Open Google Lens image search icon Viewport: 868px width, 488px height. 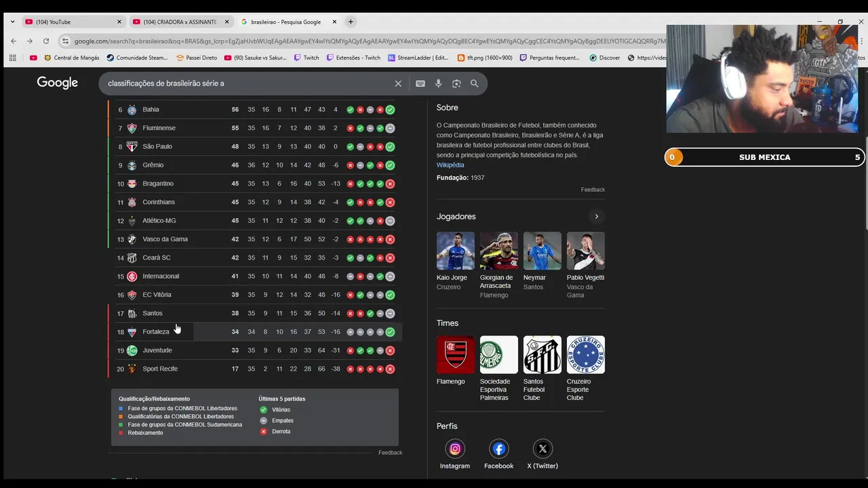coord(456,83)
